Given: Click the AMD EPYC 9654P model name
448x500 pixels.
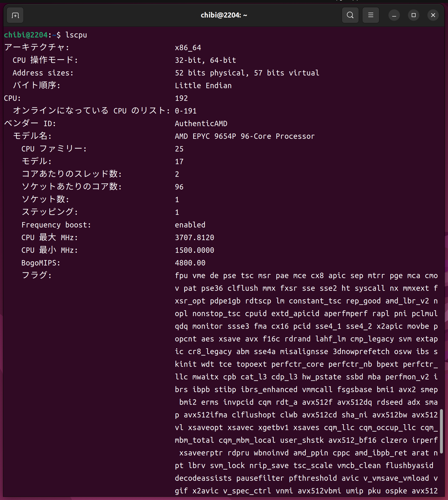Looking at the screenshot, I should tap(244, 136).
